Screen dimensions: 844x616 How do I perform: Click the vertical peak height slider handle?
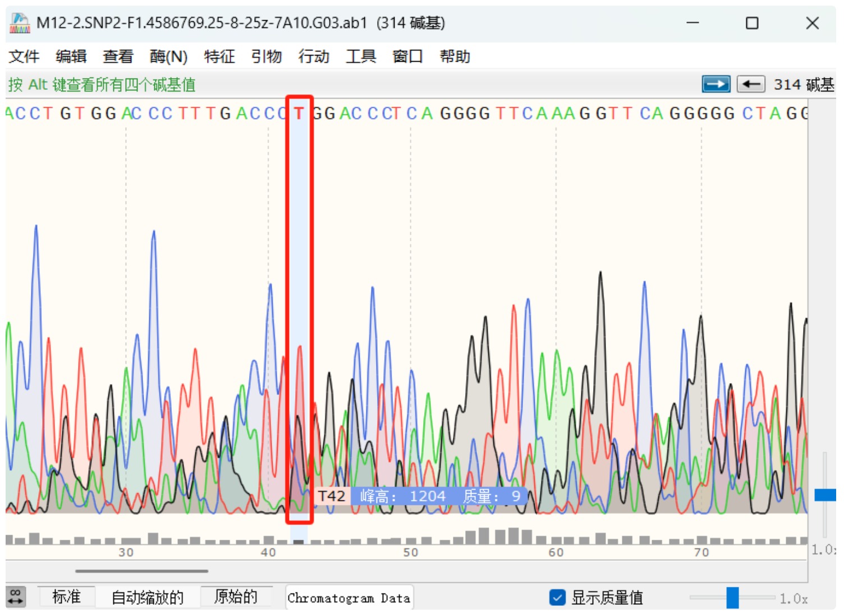[824, 495]
